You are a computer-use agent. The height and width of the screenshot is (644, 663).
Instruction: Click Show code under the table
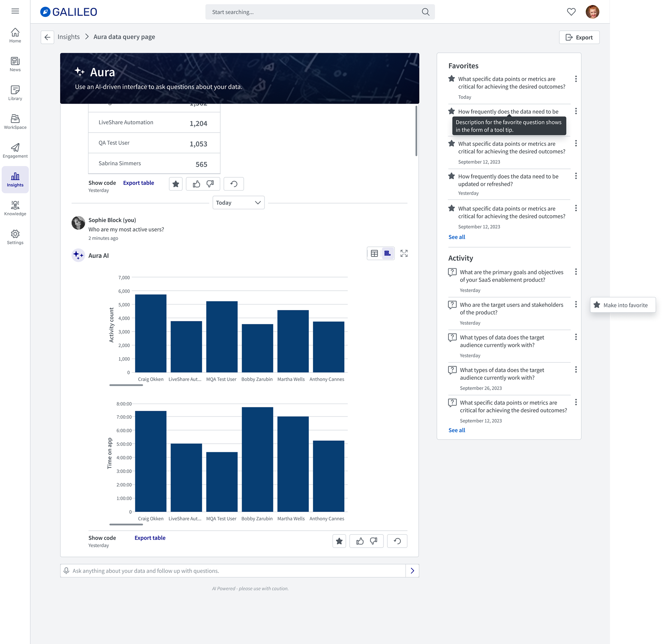click(102, 183)
